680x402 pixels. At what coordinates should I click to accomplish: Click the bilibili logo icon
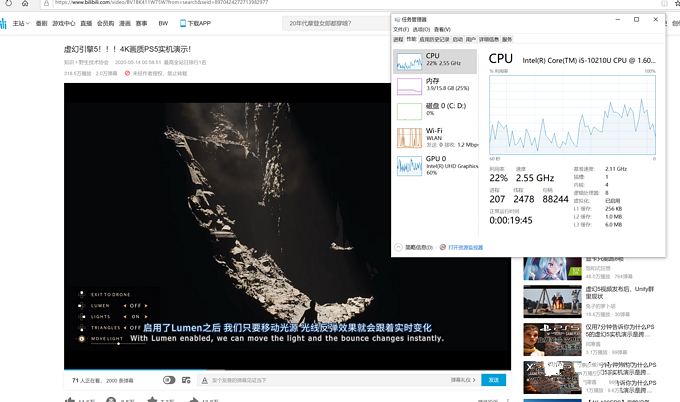3,23
